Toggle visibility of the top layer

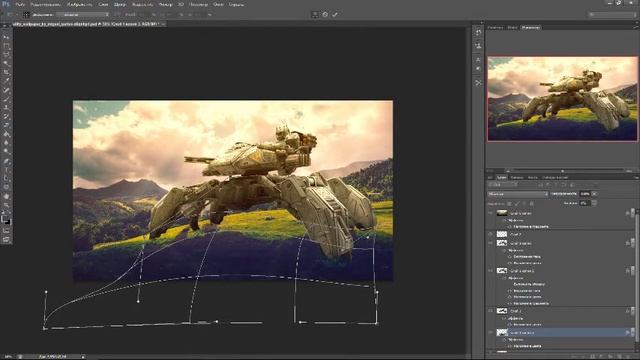tap(491, 213)
